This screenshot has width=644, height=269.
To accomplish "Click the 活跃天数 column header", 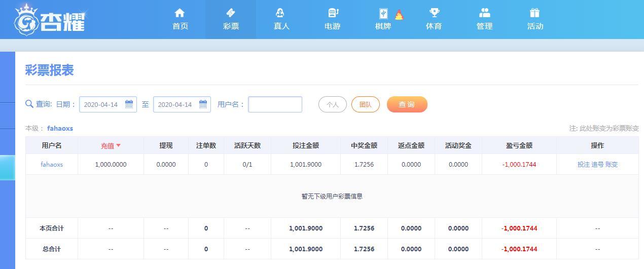I will coord(247,145).
